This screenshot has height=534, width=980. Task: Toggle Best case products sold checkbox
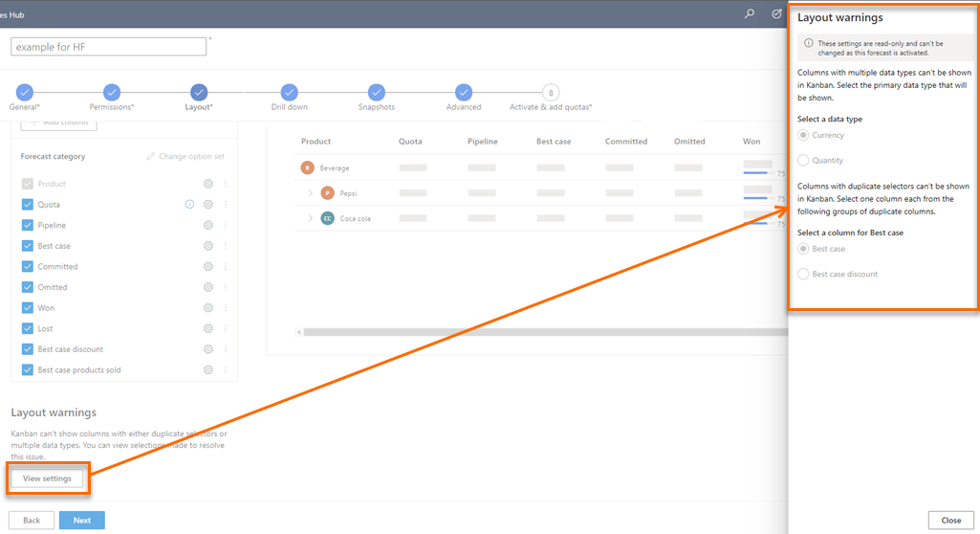[x=27, y=369]
